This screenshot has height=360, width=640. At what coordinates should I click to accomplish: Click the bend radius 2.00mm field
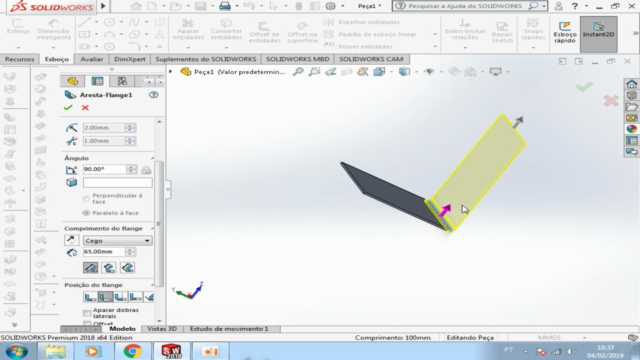104,128
